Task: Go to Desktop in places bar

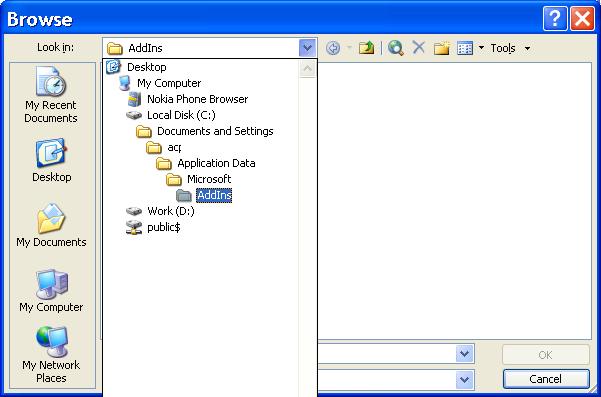Action: pos(51,161)
